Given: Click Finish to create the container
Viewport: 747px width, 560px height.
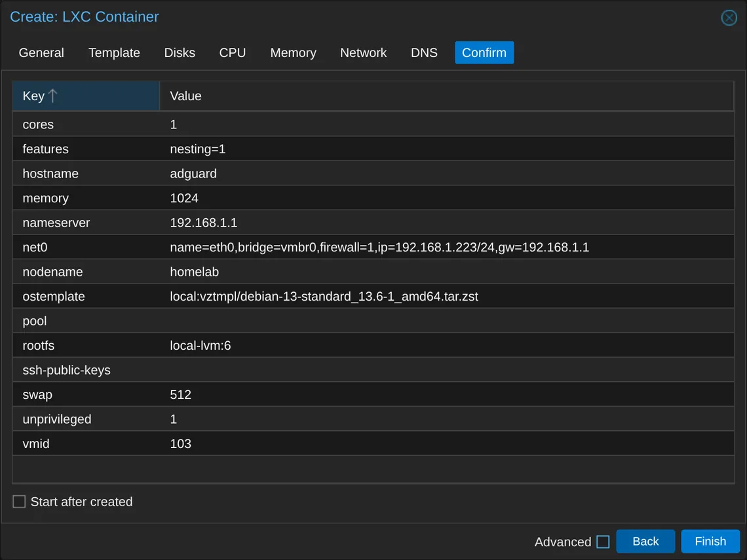Looking at the screenshot, I should [710, 542].
